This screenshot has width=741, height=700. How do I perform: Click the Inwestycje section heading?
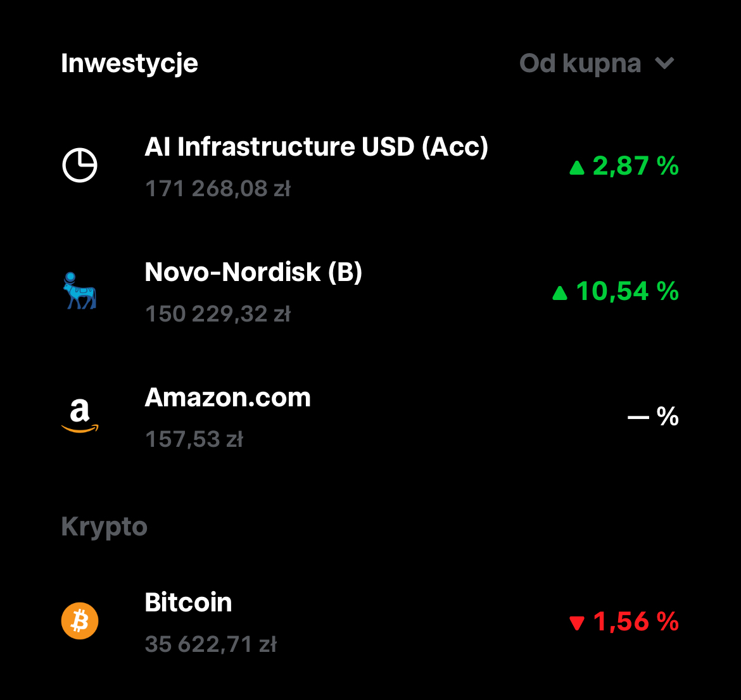(129, 63)
